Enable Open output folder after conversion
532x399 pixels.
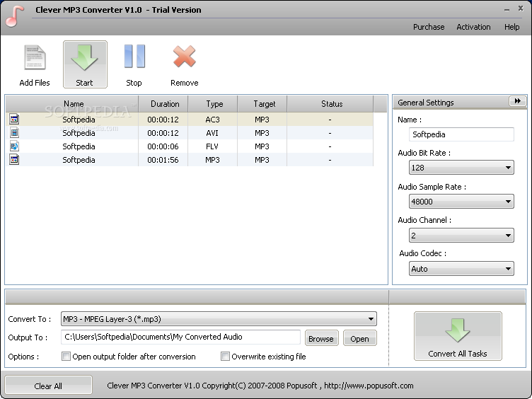[66, 357]
